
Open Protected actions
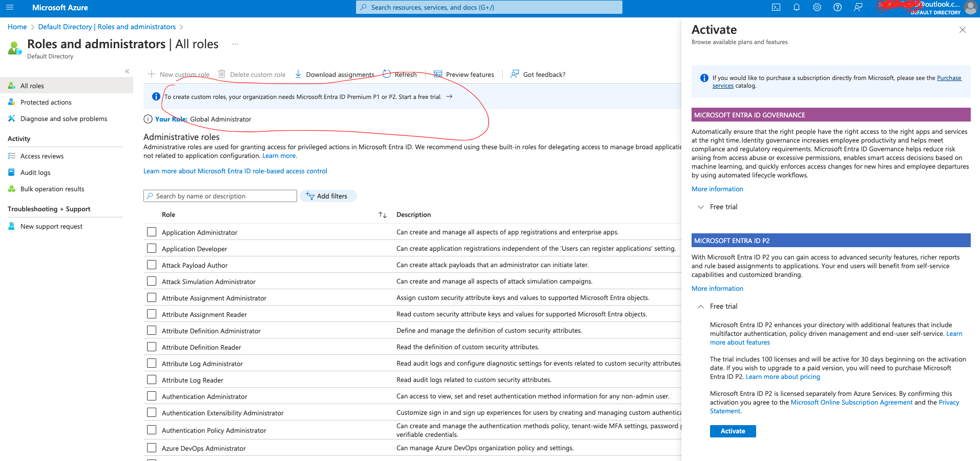[46, 102]
